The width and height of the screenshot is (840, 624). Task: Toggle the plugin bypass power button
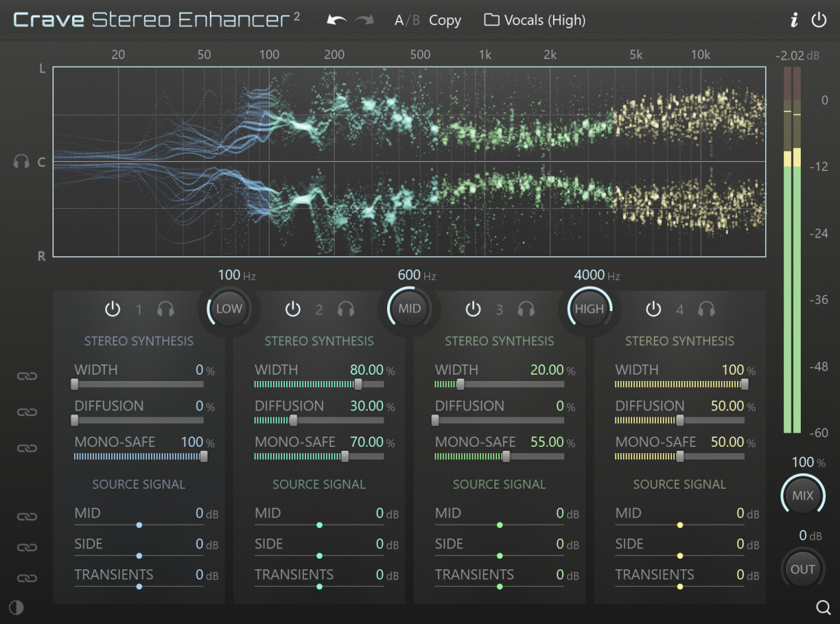(819, 20)
